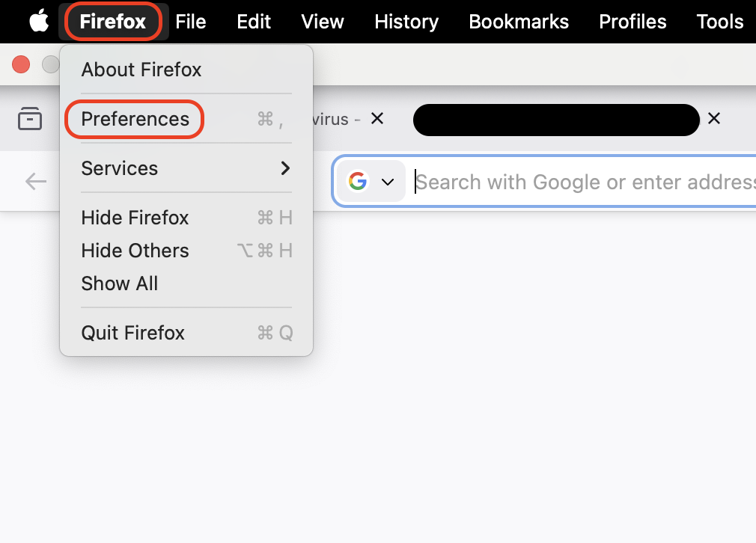Viewport: 756px width, 543px height.
Task: Select Quit Firefox
Action: click(132, 333)
